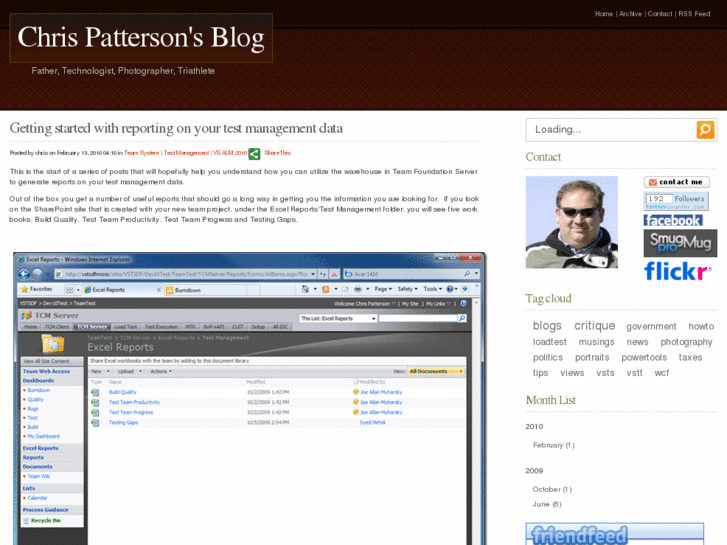Click the ShareThis text link
The image size is (727, 545).
tap(277, 153)
